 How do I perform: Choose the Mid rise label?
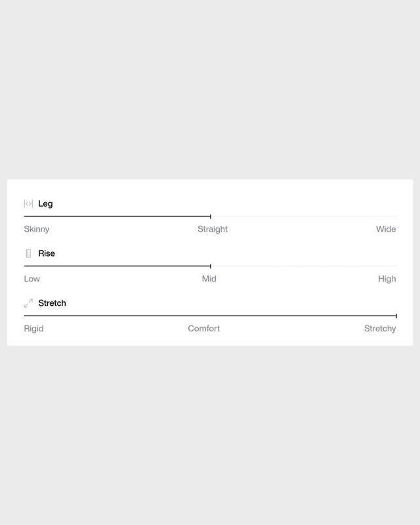pyautogui.click(x=209, y=279)
